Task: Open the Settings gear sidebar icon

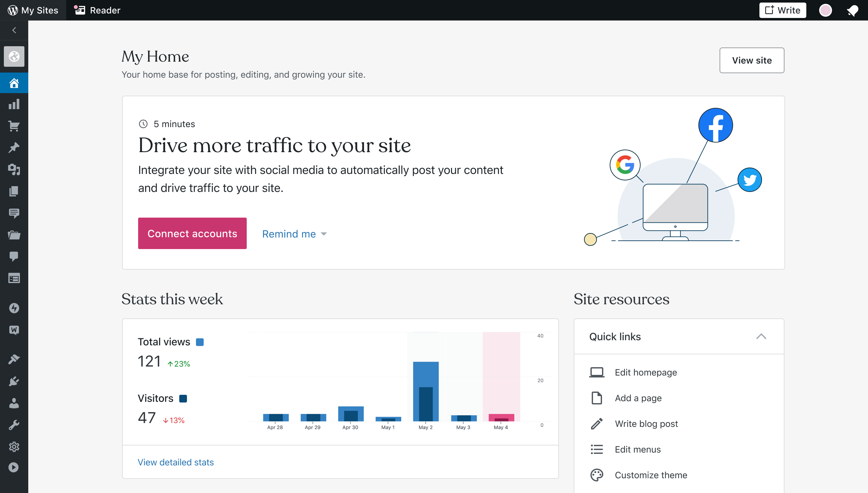Action: tap(14, 446)
